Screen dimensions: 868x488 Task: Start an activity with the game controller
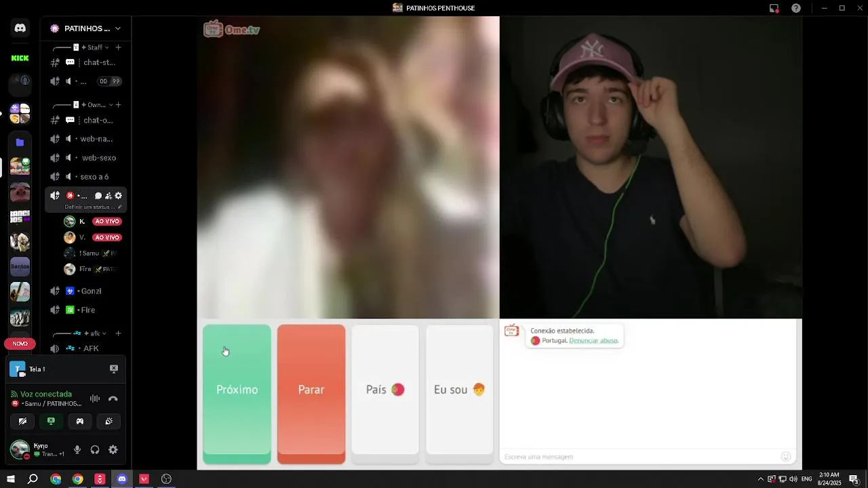[x=80, y=421]
